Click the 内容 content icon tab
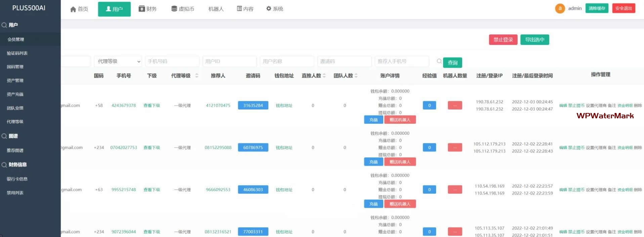This screenshot has width=644, height=237. (239, 9)
